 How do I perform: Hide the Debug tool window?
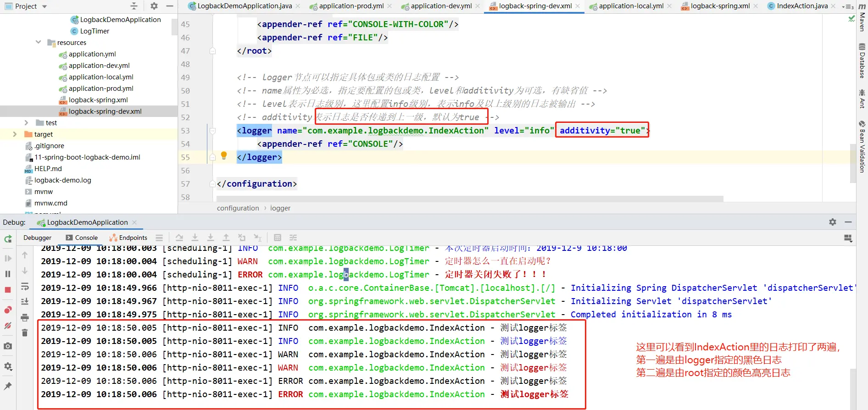pyautogui.click(x=848, y=222)
